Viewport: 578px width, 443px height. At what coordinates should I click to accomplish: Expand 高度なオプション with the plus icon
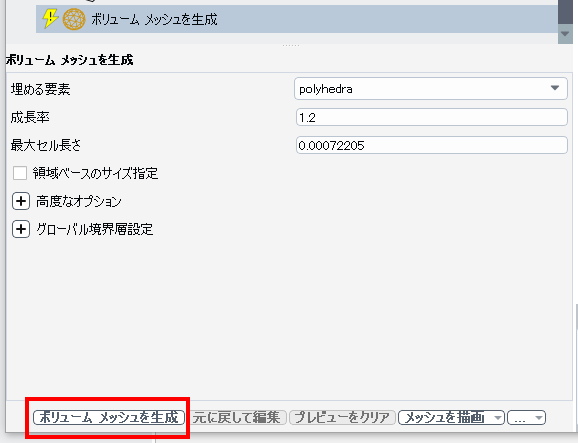click(21, 201)
